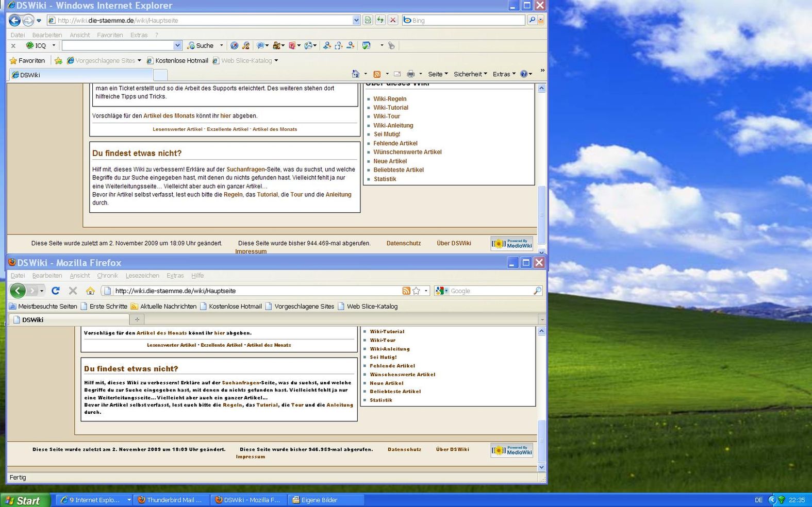Open the ICQ toolbar dropdown
812x507 pixels.
(x=54, y=45)
